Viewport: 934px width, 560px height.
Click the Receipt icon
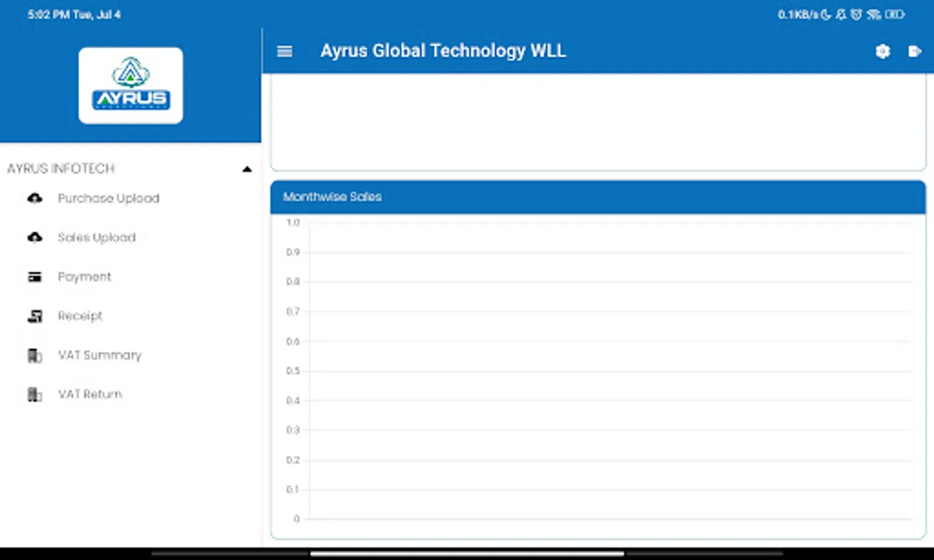pyautogui.click(x=35, y=316)
